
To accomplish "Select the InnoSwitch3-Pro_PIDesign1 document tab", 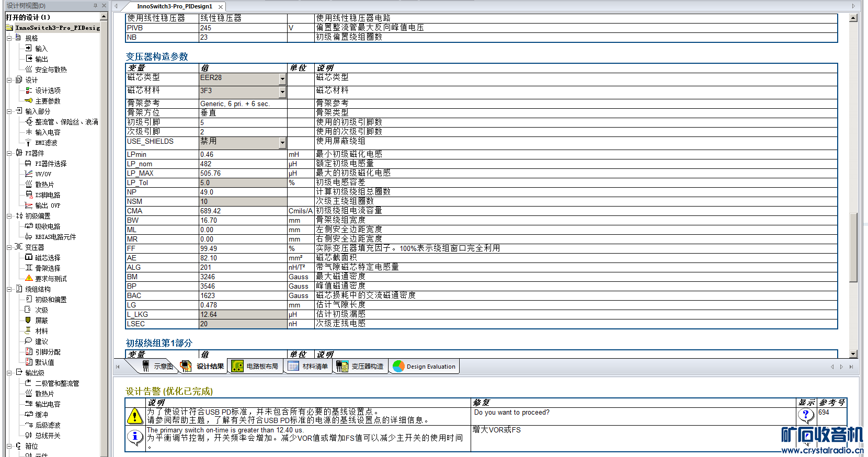I will (x=174, y=6).
